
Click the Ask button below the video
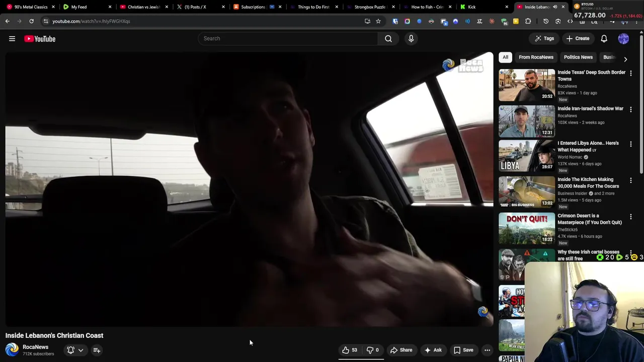[433, 350]
